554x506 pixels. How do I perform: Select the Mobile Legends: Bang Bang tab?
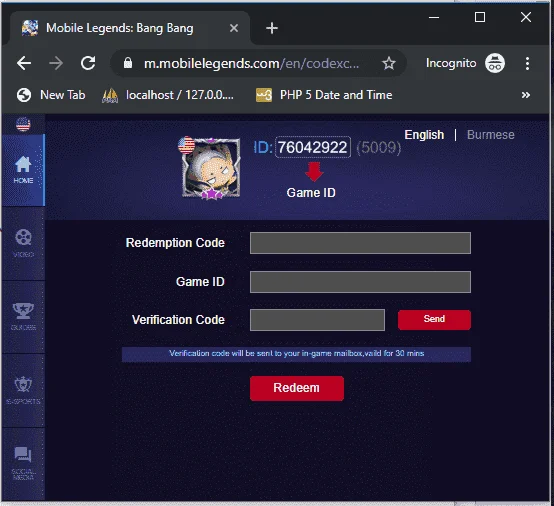(130, 28)
